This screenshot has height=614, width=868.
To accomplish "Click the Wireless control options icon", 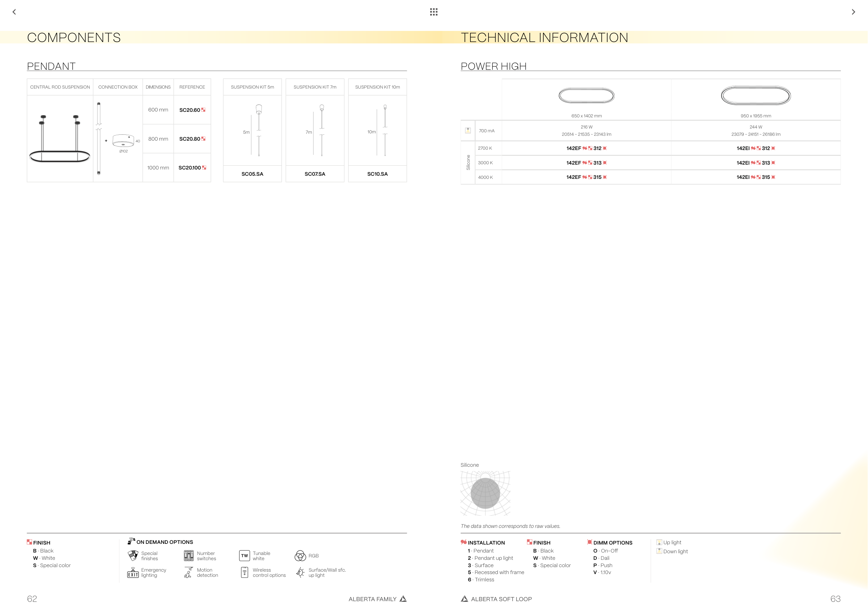I will [244, 572].
